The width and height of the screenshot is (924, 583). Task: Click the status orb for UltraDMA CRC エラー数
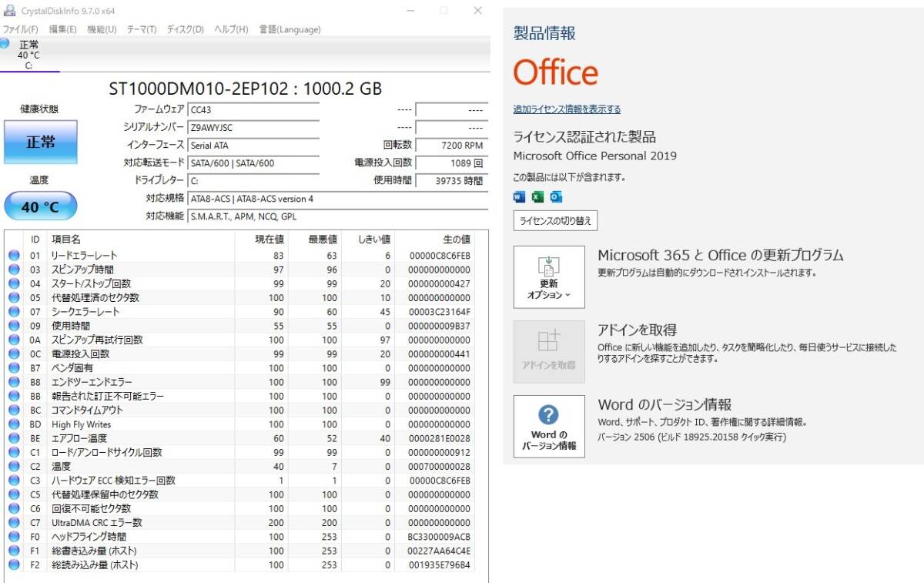(x=14, y=523)
